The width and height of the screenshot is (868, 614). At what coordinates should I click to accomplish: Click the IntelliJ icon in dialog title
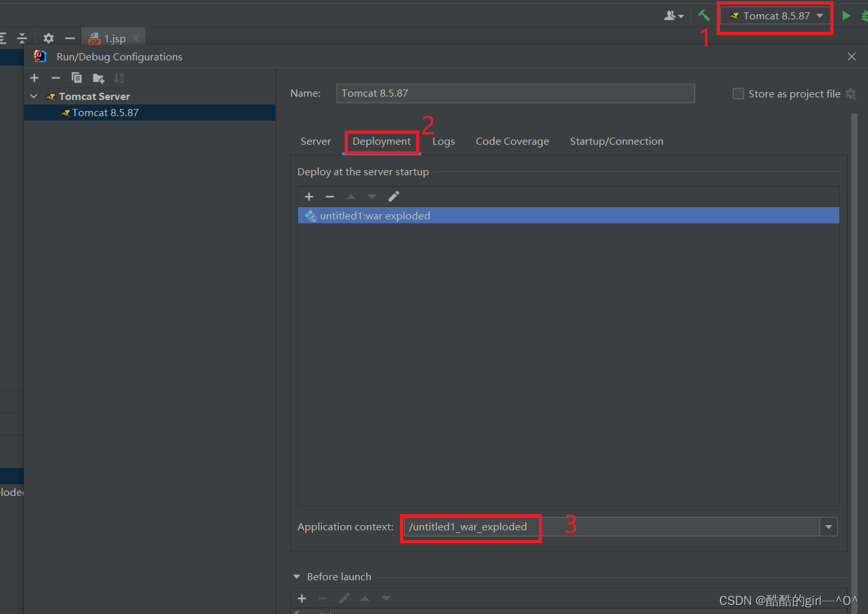coord(40,56)
